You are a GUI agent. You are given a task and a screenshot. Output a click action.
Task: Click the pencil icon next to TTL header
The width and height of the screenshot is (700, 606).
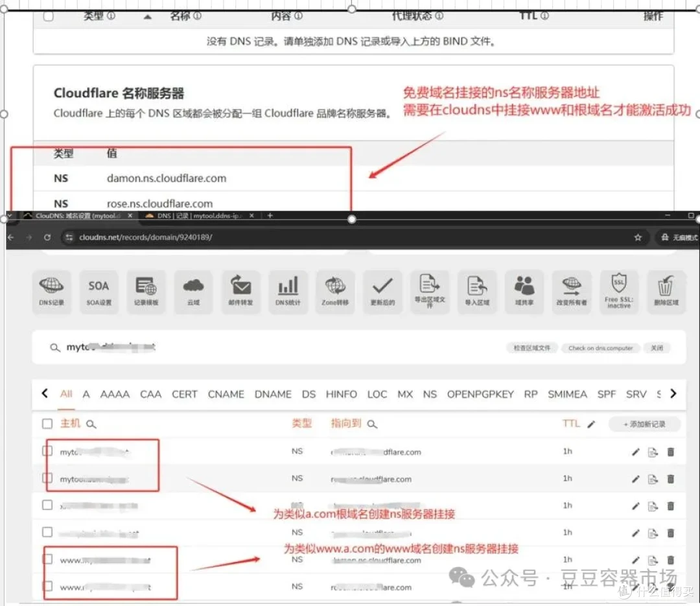pyautogui.click(x=591, y=425)
